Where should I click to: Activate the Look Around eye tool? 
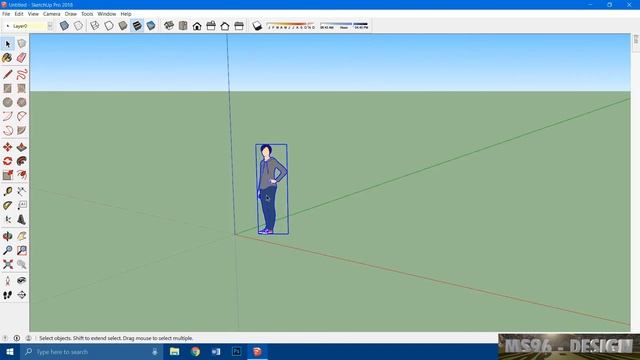22,280
